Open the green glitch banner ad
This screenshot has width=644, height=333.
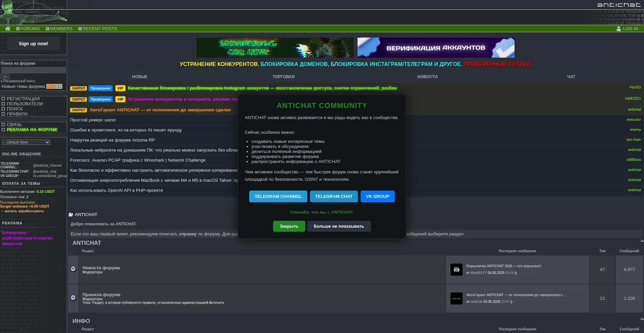tap(275, 48)
